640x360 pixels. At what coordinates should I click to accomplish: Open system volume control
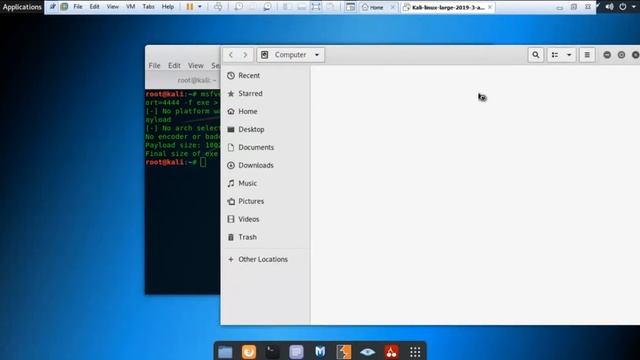pos(609,7)
